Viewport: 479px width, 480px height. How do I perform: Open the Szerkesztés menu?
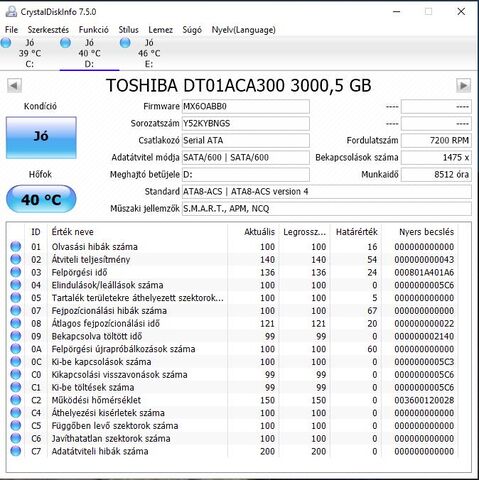pos(48,30)
